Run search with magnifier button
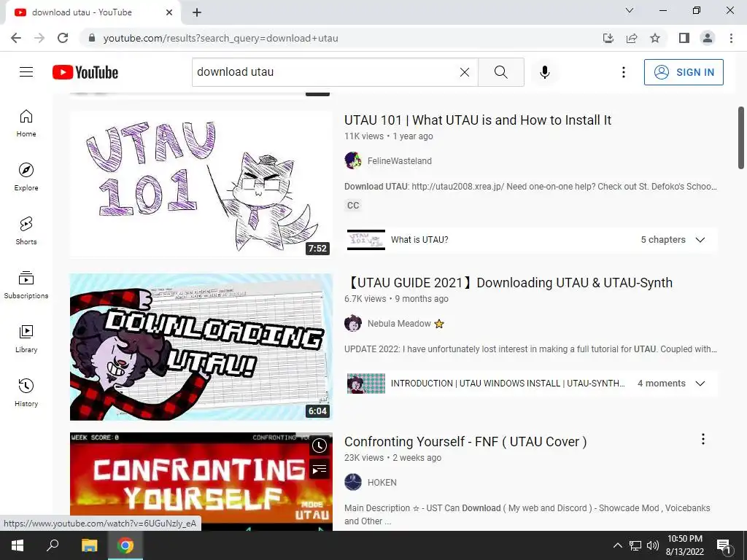 (x=500, y=72)
